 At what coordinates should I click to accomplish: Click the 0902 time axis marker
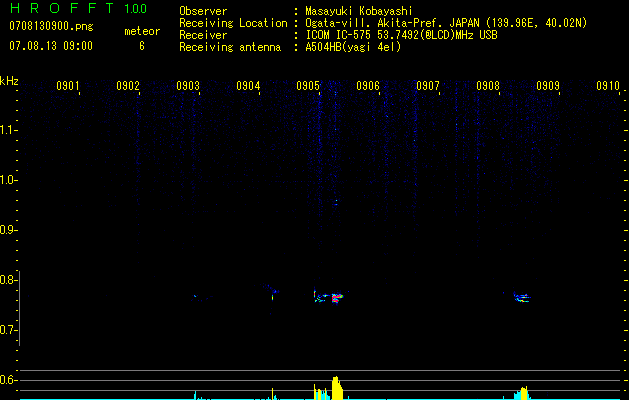click(128, 86)
